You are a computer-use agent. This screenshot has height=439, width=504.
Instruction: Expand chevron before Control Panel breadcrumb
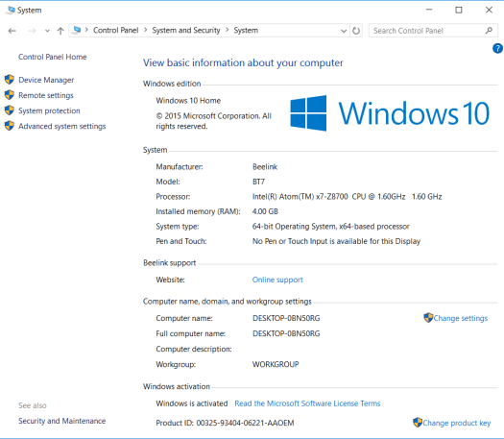[86, 30]
